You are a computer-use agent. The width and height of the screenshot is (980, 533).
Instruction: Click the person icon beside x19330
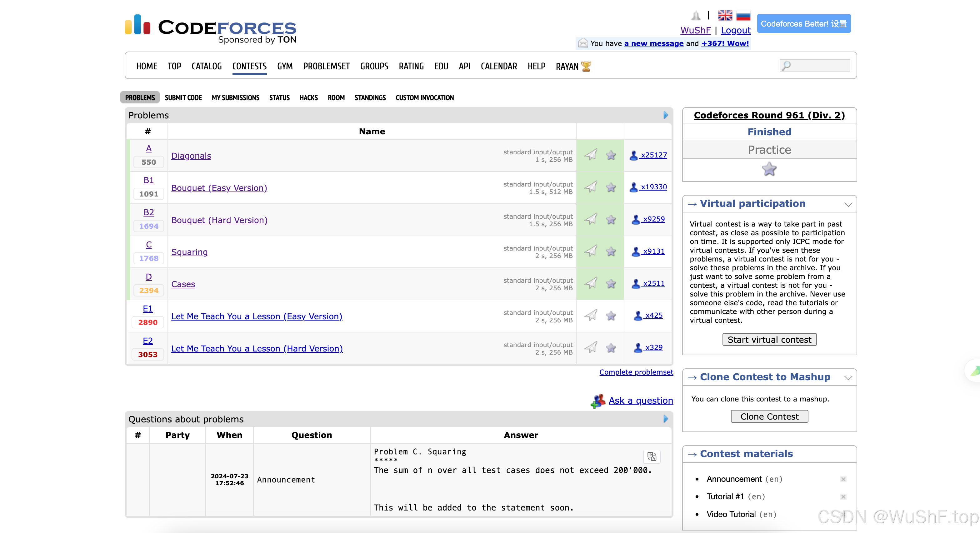pos(633,187)
